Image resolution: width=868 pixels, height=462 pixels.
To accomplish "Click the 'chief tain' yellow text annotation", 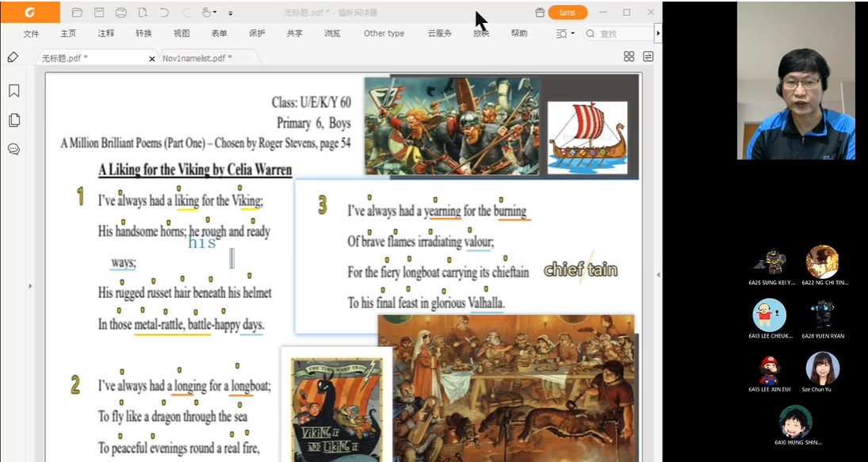I will click(581, 270).
